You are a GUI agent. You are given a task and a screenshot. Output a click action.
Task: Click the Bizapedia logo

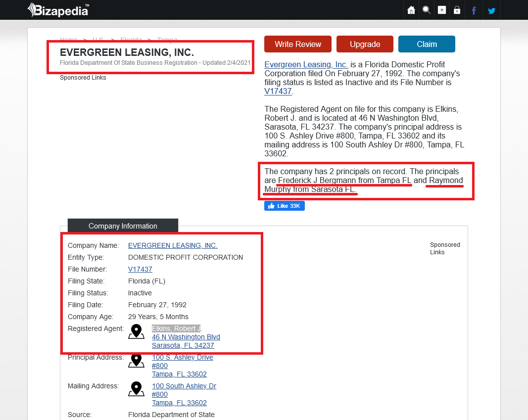(58, 10)
